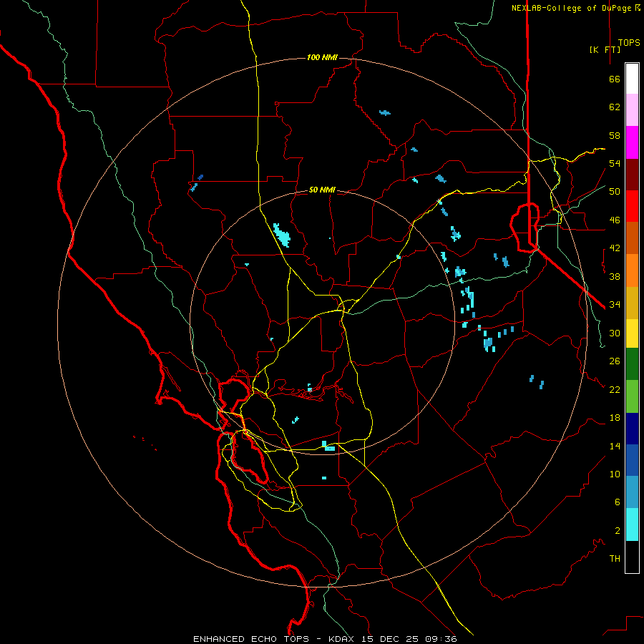
Task: Click the NEXLAB-College of DuPage credit text
Action: click(575, 8)
